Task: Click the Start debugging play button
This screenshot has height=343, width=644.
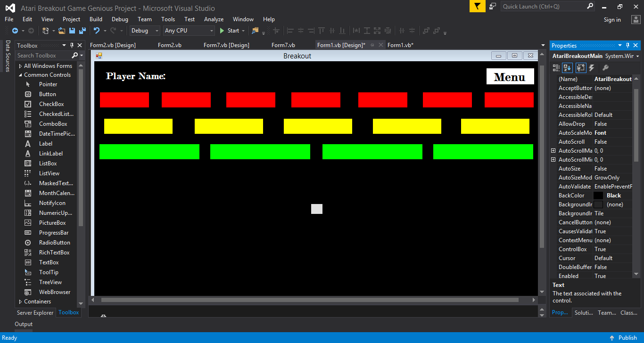Action: [x=222, y=31]
